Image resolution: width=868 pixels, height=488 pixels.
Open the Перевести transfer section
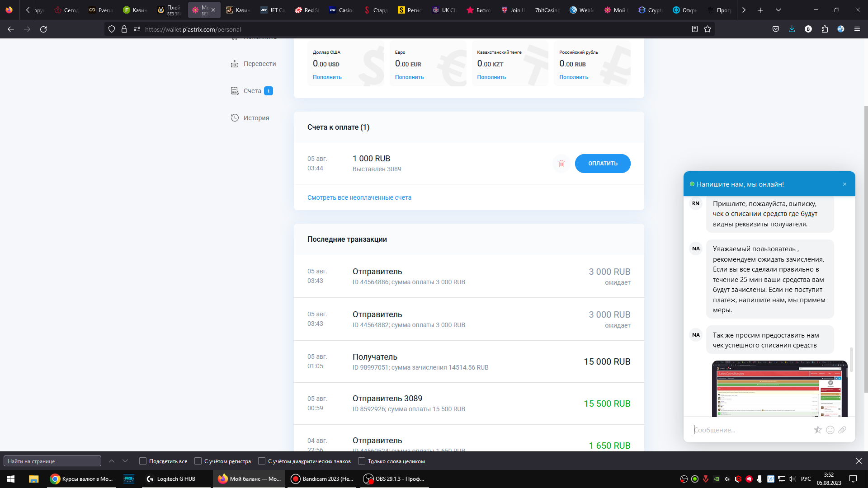259,64
